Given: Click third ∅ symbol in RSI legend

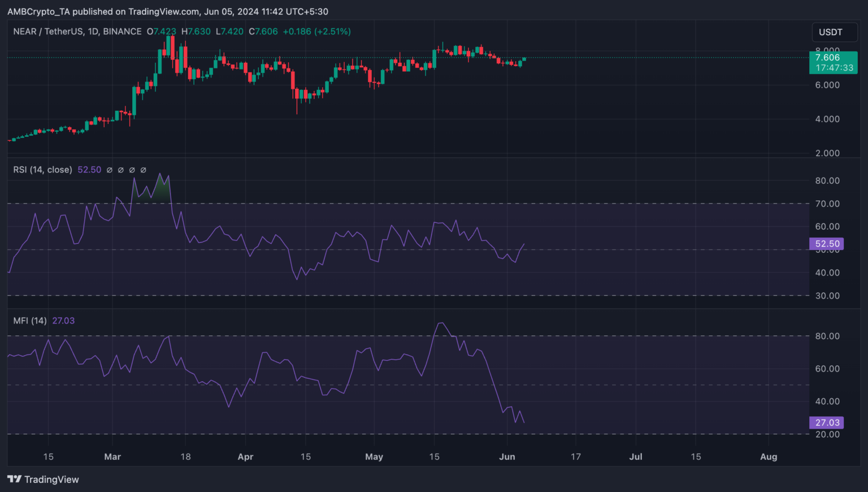Looking at the screenshot, I should point(132,170).
